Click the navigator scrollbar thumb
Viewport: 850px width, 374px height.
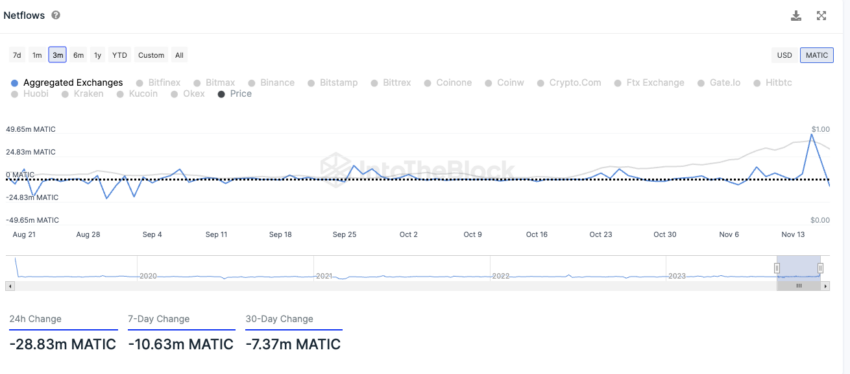(x=799, y=286)
